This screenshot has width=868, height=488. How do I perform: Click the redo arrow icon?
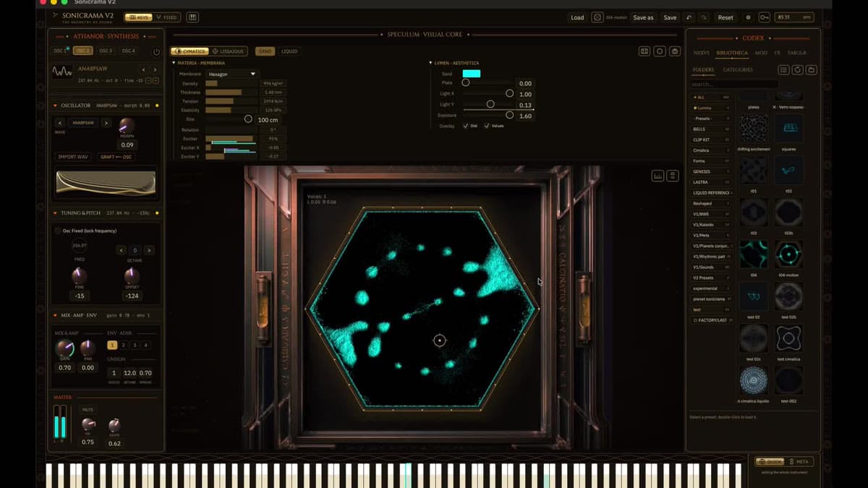pos(703,17)
